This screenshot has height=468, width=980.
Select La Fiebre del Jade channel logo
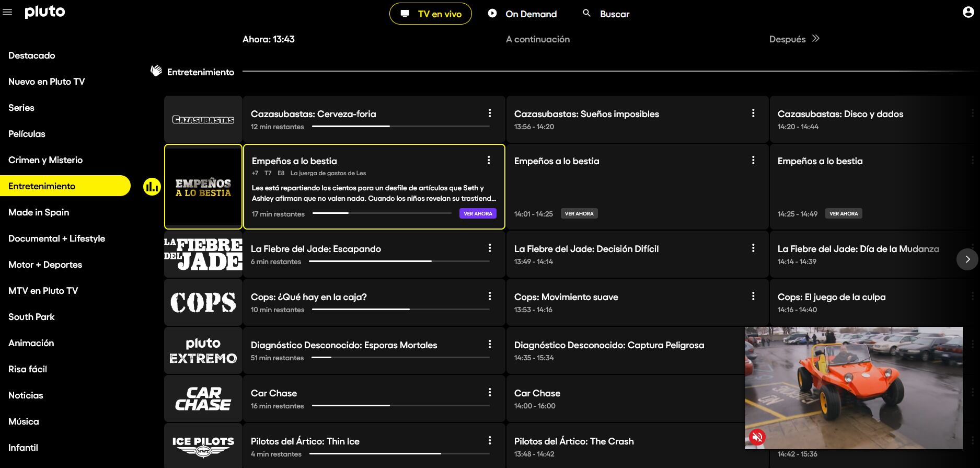click(x=203, y=254)
